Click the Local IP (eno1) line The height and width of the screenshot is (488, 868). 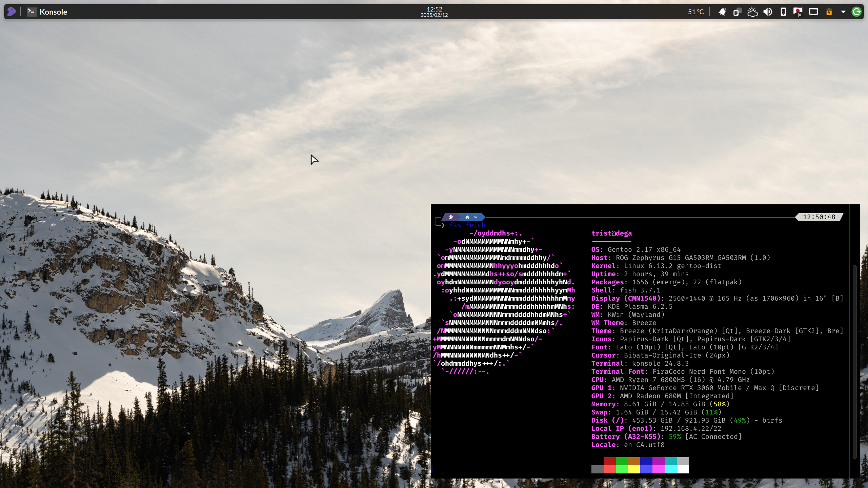[657, 429]
